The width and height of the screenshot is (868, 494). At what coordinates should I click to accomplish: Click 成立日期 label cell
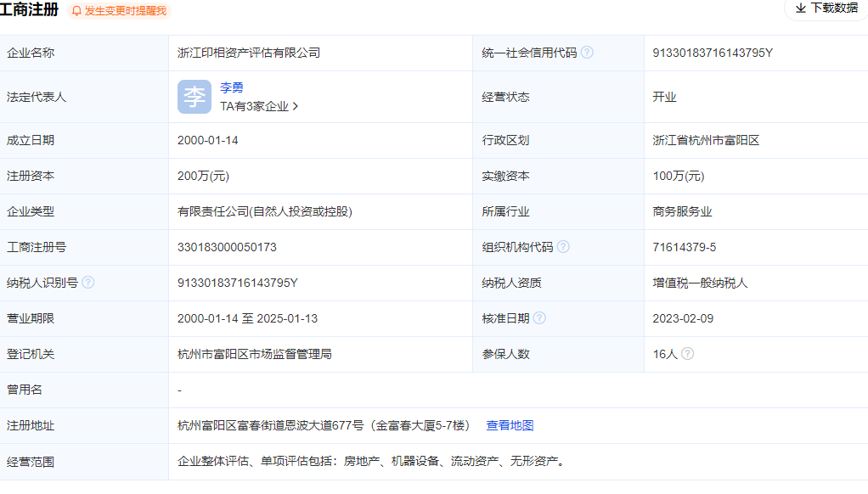click(84, 141)
